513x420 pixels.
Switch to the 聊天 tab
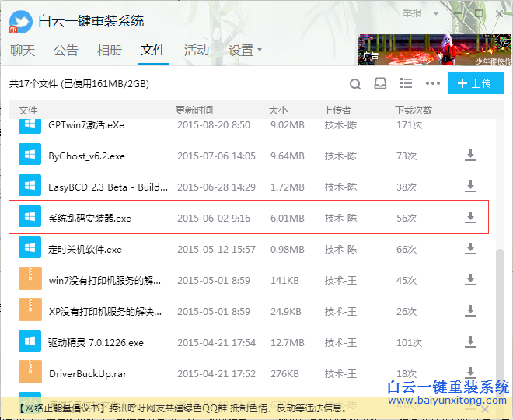pyautogui.click(x=23, y=50)
